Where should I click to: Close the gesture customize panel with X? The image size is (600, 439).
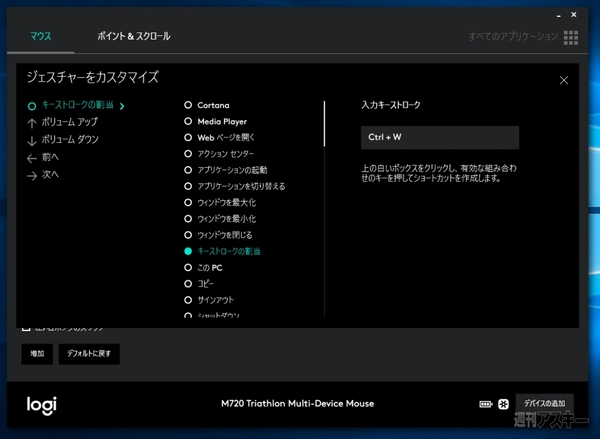(x=564, y=80)
